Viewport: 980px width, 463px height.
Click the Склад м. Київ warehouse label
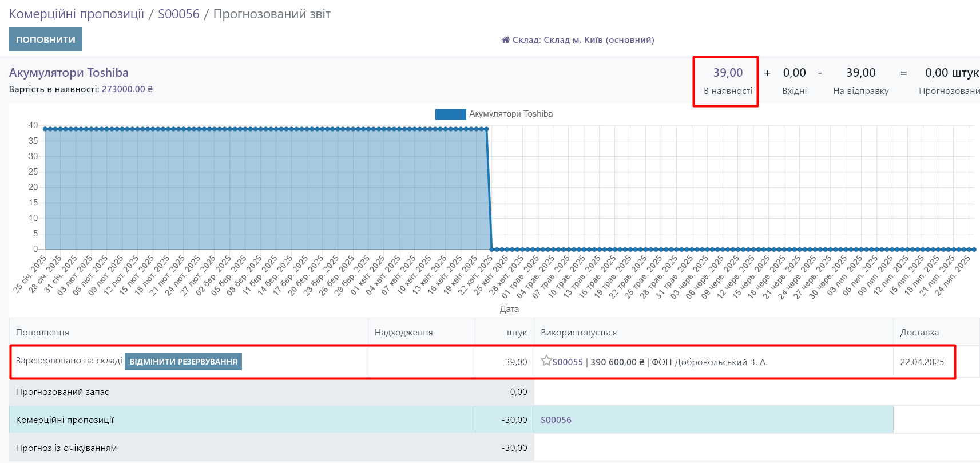[583, 40]
